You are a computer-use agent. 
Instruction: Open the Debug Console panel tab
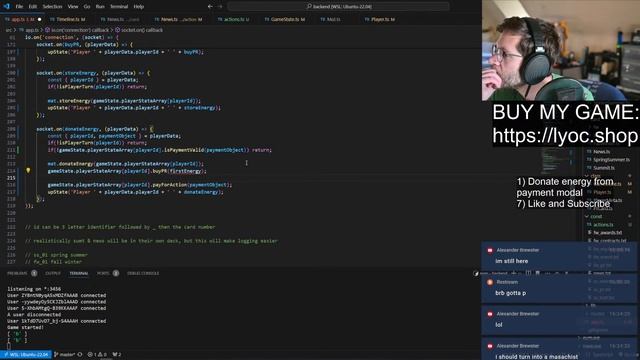point(143,273)
